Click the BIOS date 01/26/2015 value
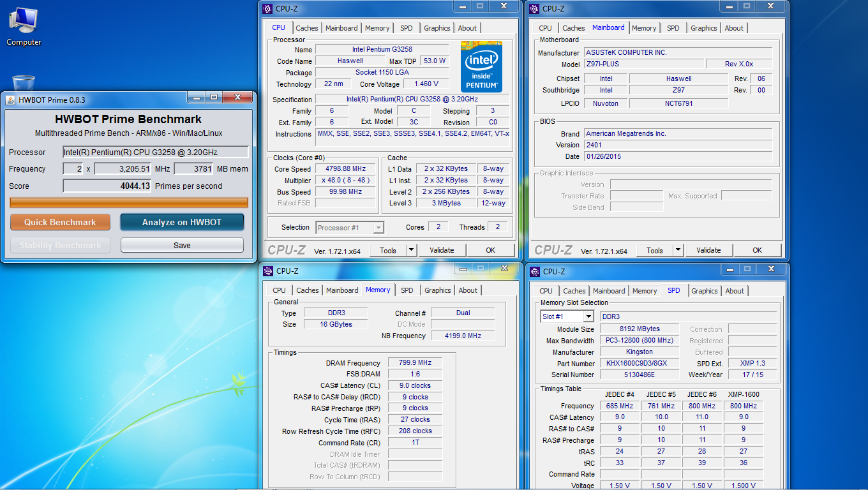Image resolution: width=868 pixels, height=490 pixels. pos(678,156)
